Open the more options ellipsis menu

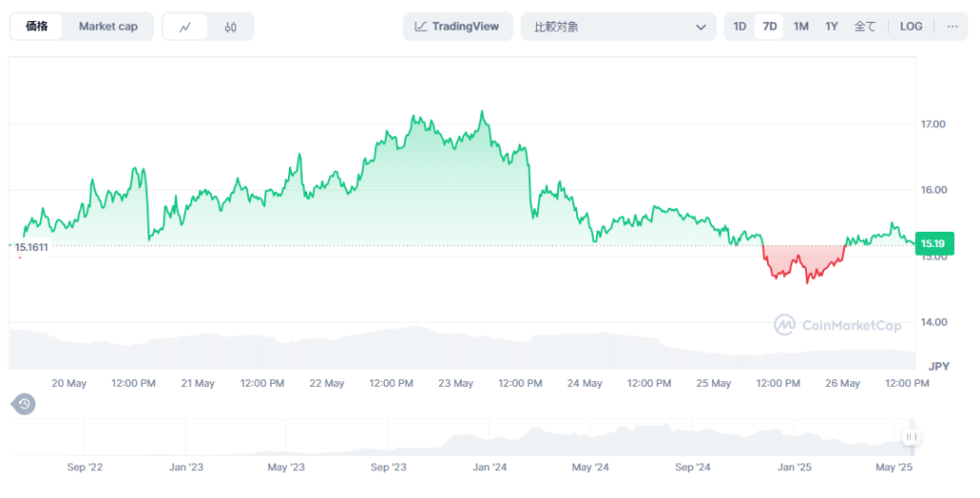click(951, 27)
